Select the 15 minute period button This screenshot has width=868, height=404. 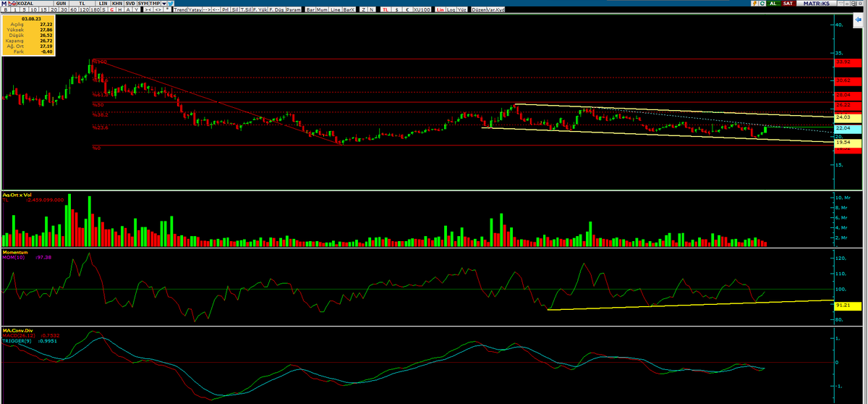(x=43, y=9)
